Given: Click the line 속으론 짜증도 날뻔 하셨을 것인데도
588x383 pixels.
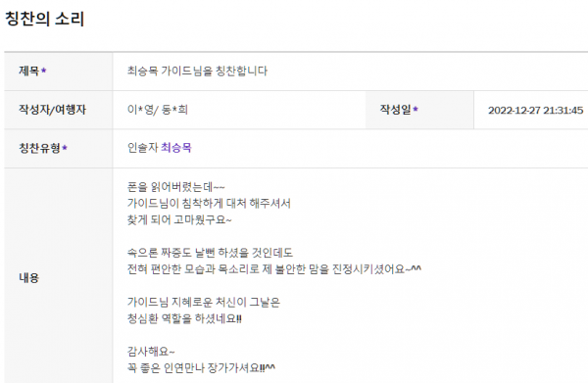Looking at the screenshot, I should click(x=210, y=253).
